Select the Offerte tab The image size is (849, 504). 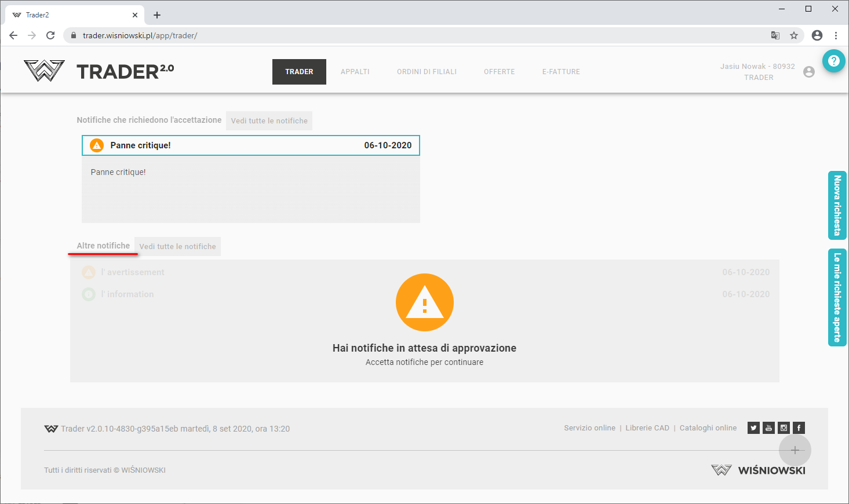click(499, 72)
